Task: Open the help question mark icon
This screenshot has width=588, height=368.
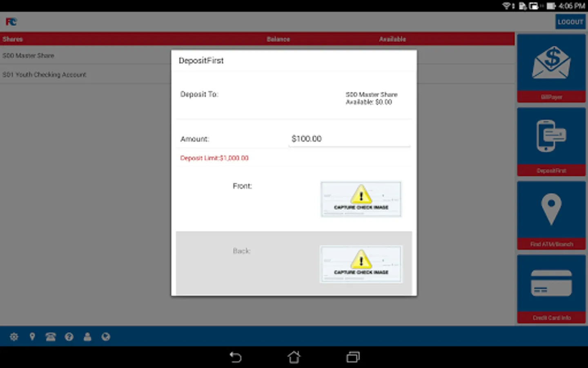Action: [69, 337]
